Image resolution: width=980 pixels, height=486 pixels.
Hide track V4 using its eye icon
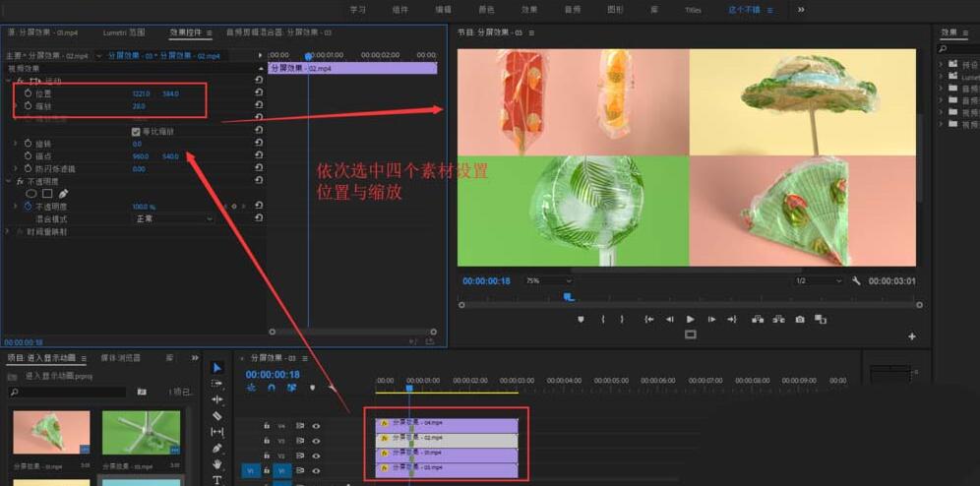tap(316, 426)
